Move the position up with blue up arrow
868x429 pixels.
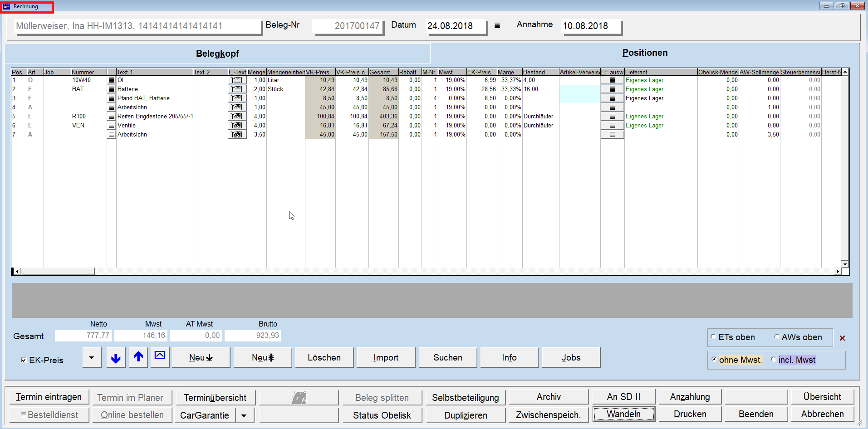(x=138, y=358)
